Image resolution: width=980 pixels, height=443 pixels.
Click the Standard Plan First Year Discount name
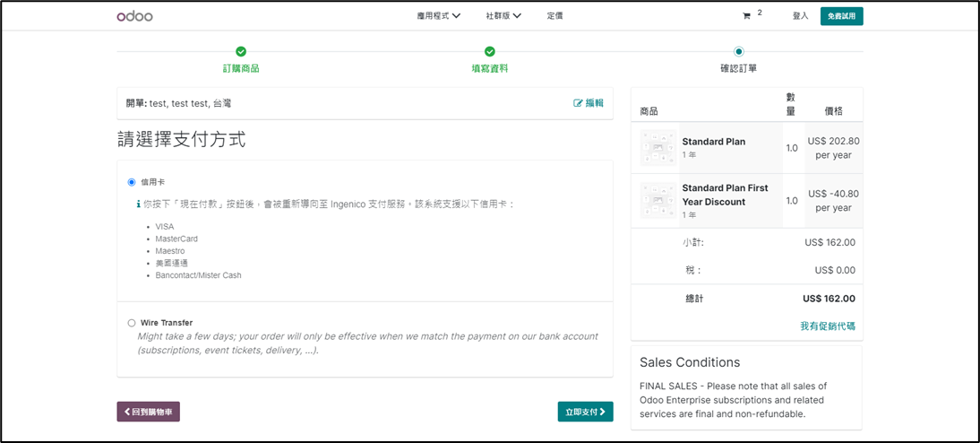725,195
